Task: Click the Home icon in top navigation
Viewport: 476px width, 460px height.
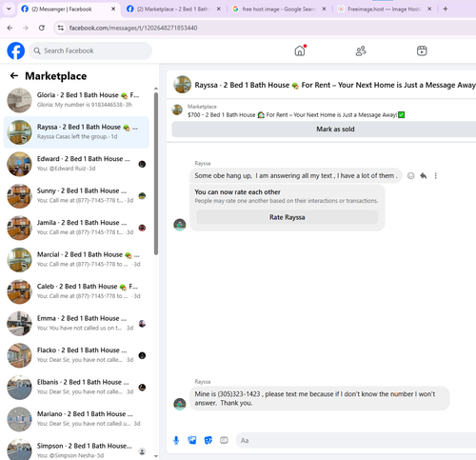Action: [300, 50]
